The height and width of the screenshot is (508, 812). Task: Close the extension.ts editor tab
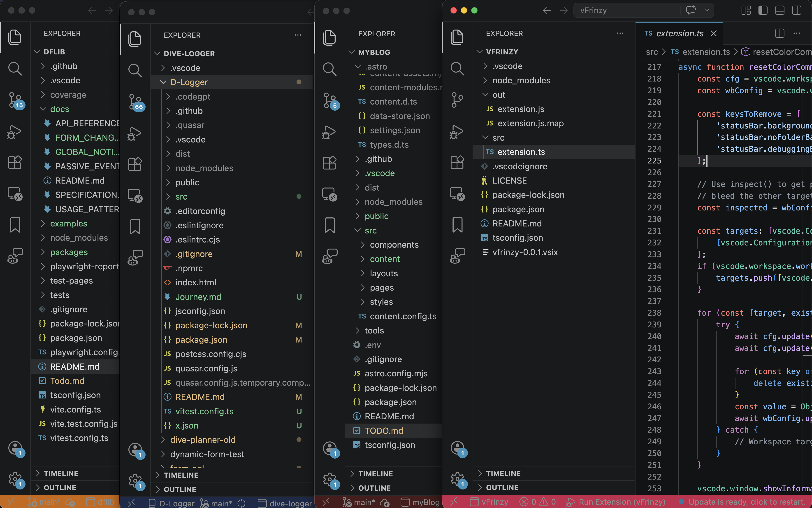[714, 33]
